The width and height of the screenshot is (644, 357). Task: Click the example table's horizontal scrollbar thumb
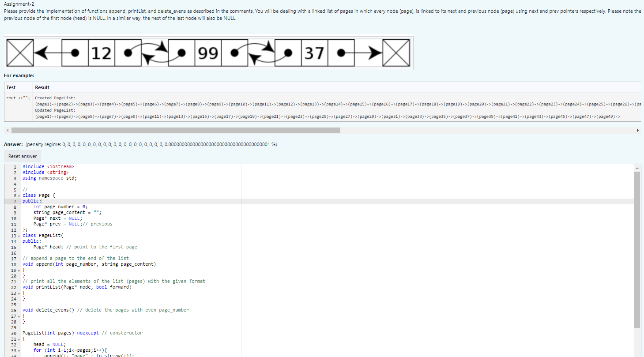click(176, 131)
